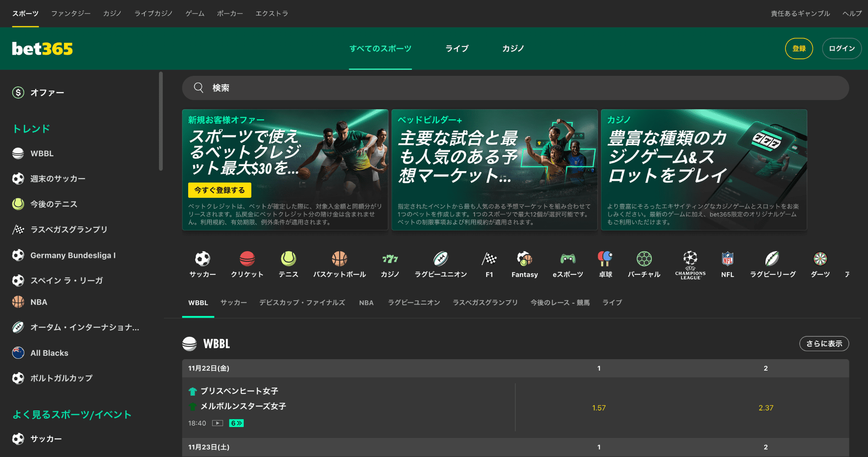
Task: Open the ヘルプ help link
Action: [852, 14]
